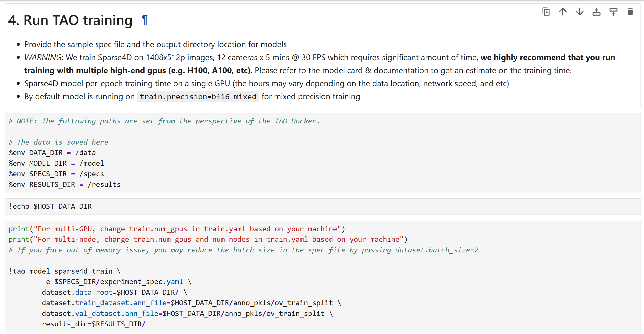Insert a new cell above

pos(597,12)
